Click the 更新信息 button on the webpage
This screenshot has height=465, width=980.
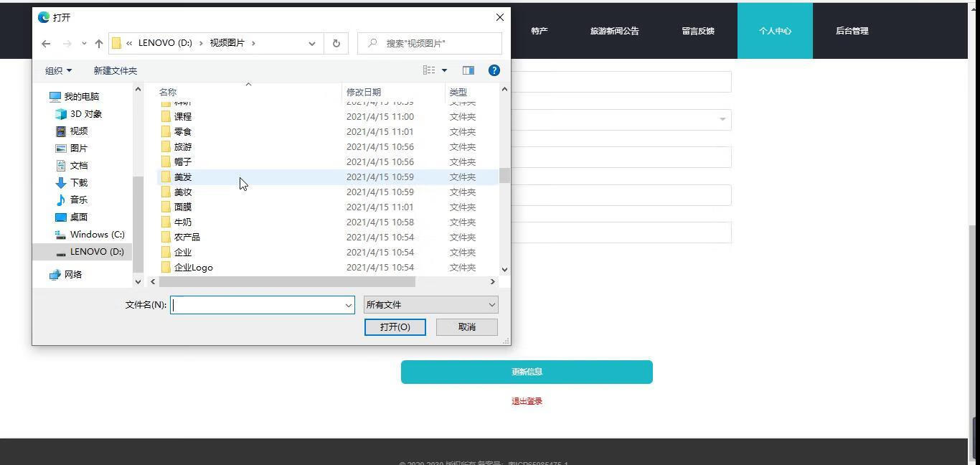527,372
